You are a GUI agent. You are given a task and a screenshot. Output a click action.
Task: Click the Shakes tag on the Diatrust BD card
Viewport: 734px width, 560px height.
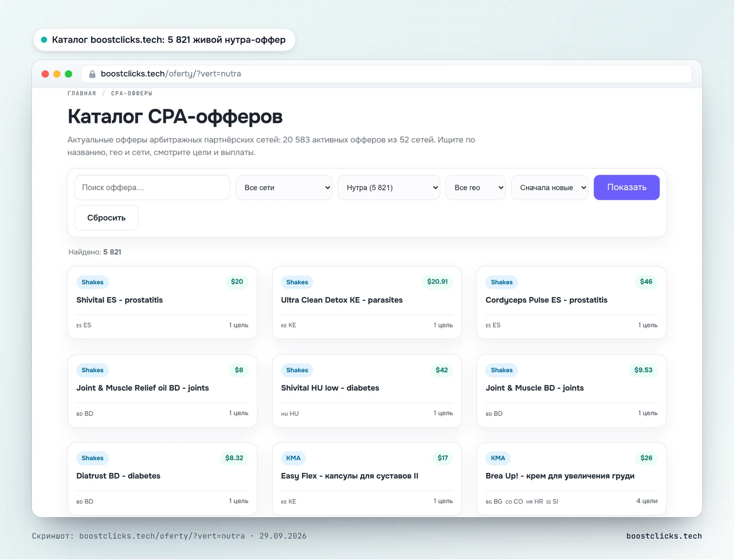[x=93, y=458]
